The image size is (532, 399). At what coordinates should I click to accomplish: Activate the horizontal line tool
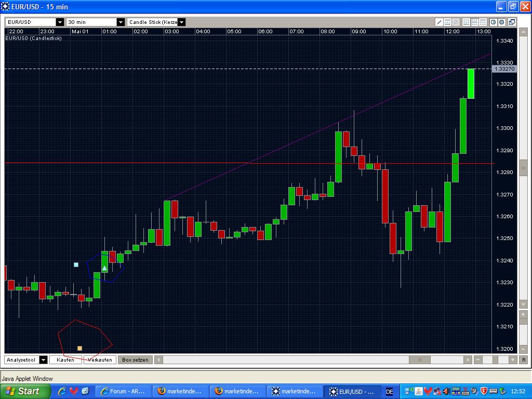tap(447, 22)
